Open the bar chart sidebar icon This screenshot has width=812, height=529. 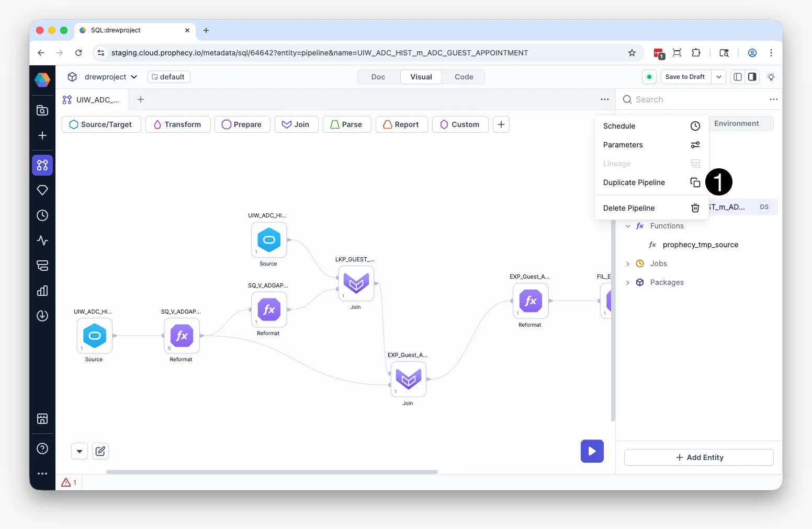(x=42, y=291)
